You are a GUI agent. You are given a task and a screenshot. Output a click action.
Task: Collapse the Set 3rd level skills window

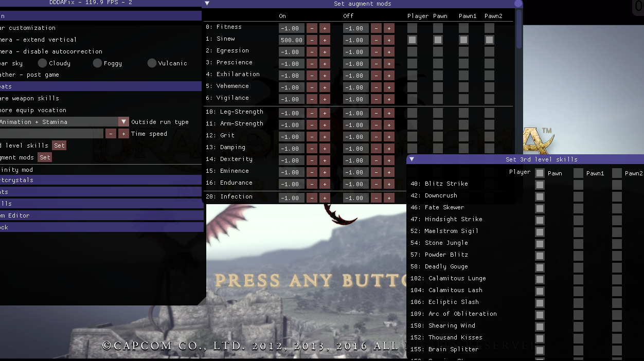coord(412,159)
